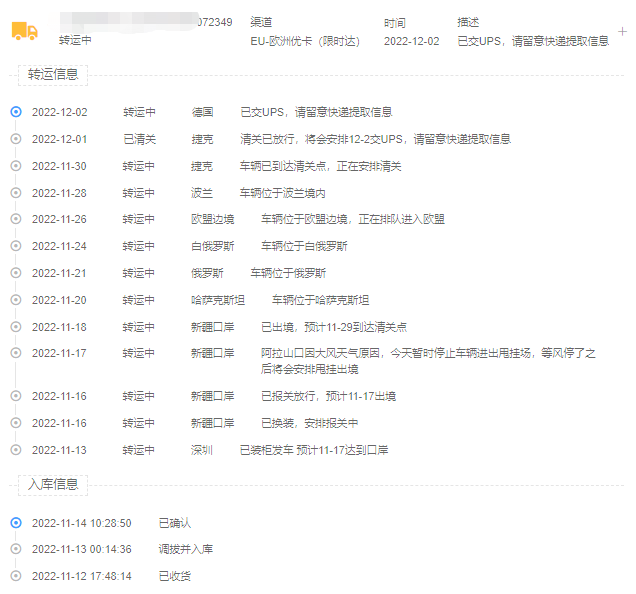Click the 2022-11-21 俄罗斯 timeline dot

click(16, 273)
